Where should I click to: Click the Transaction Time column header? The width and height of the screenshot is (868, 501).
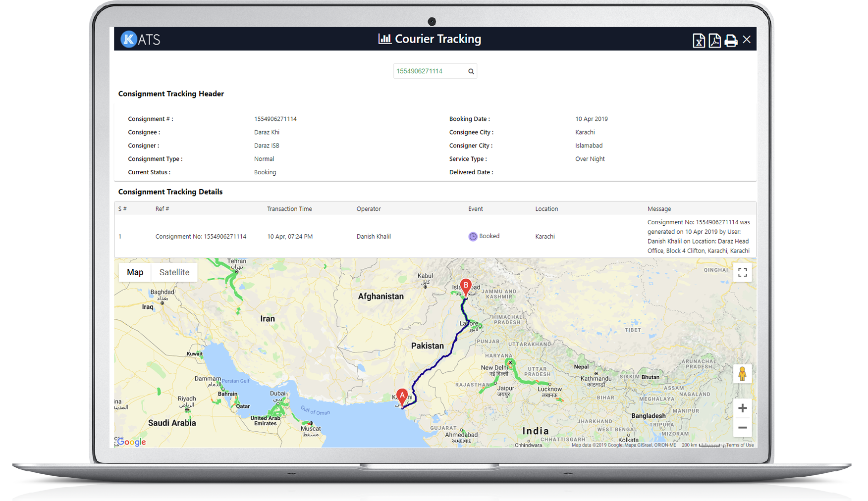pos(289,209)
